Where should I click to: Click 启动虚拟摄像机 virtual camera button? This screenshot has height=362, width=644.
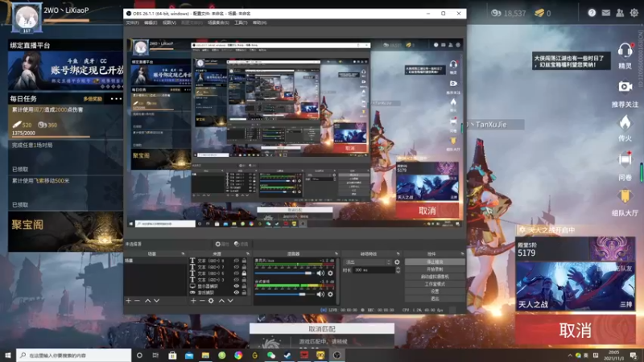[435, 277]
